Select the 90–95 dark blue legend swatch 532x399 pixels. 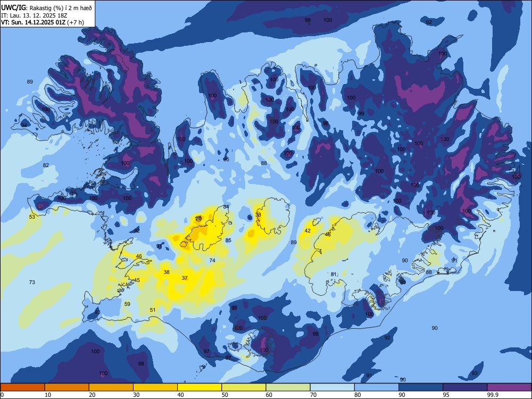pos(421,387)
